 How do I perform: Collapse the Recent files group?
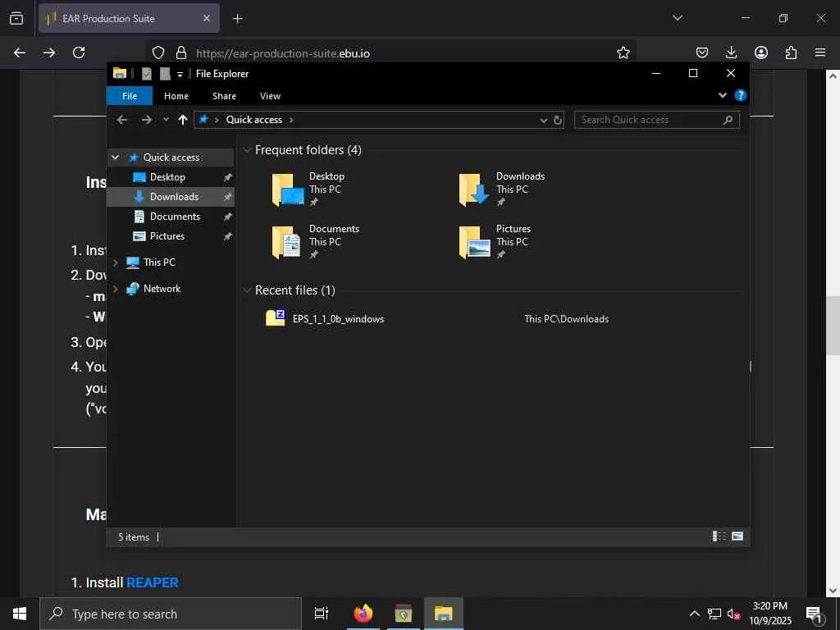tap(247, 290)
